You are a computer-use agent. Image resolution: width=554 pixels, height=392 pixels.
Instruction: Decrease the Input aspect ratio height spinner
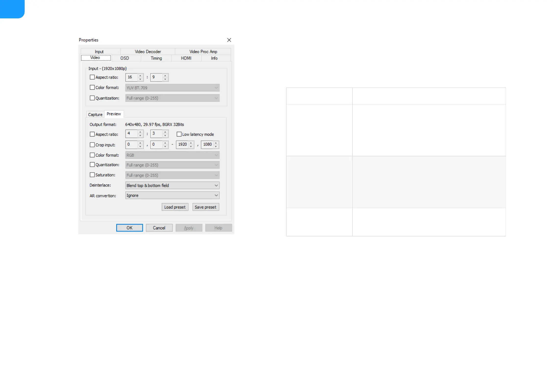coord(165,79)
